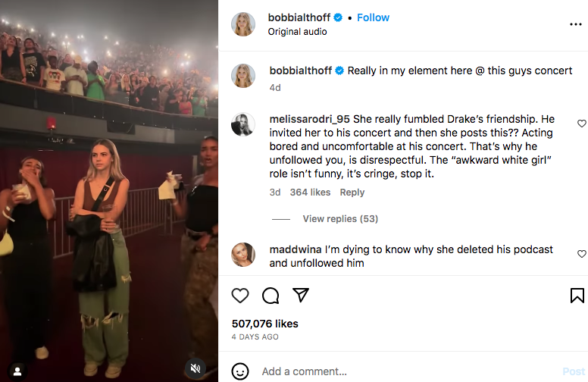Image resolution: width=588 pixels, height=382 pixels.
Task: Like melissarodri_95's comment
Action: (582, 124)
